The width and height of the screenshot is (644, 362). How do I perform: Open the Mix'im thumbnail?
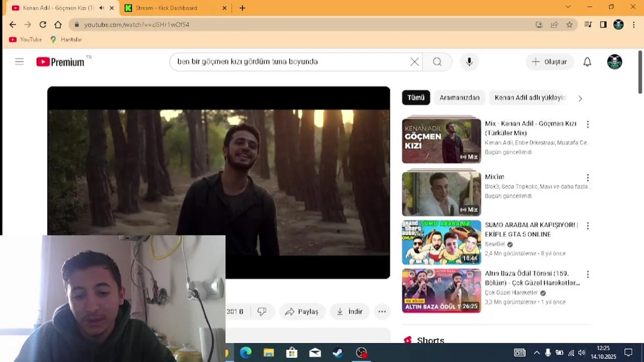pos(441,194)
